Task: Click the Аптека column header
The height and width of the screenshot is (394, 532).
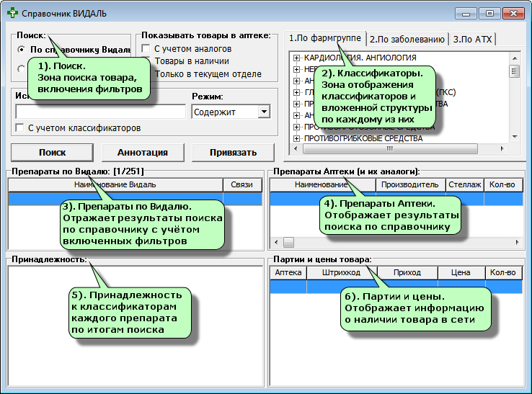Action: pyautogui.click(x=288, y=272)
